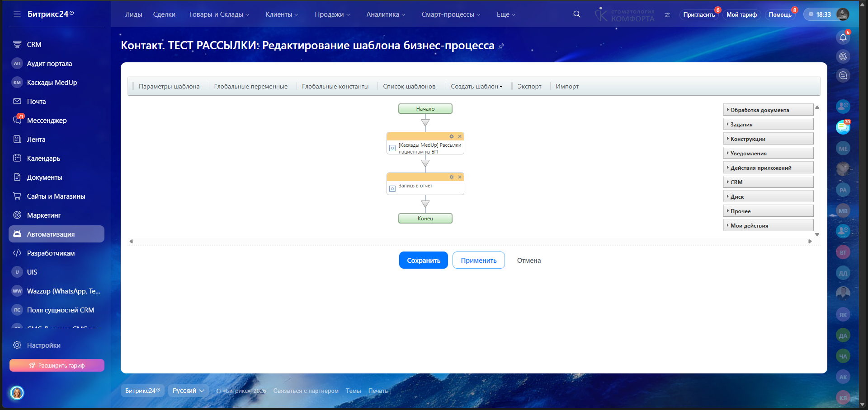Open the Продажи dropdown menu
The width and height of the screenshot is (868, 410).
332,14
